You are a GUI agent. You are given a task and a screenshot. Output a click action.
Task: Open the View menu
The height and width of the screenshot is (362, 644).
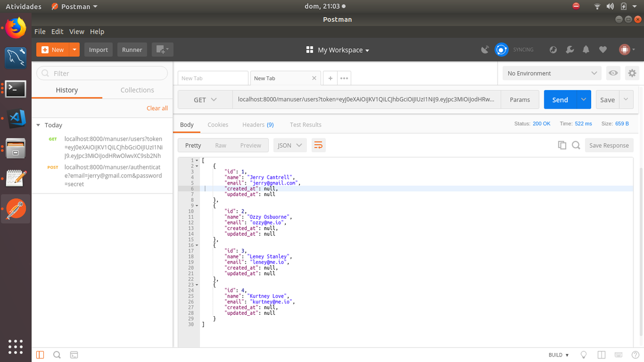(x=76, y=31)
